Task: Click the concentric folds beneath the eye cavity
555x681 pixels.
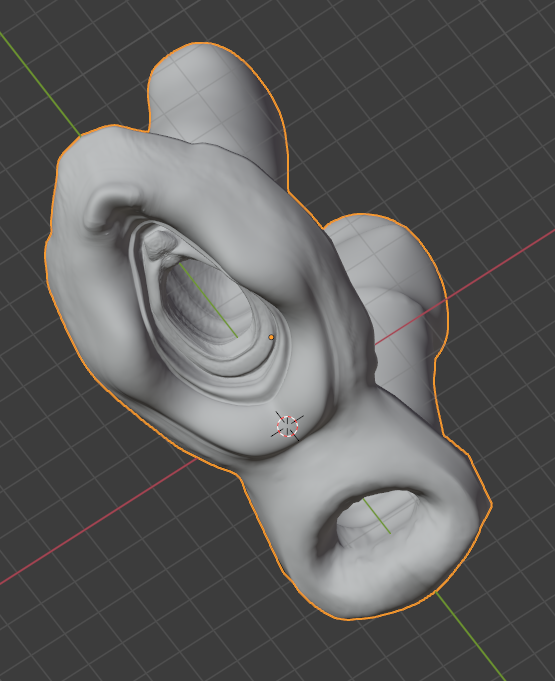Action: 243,374
